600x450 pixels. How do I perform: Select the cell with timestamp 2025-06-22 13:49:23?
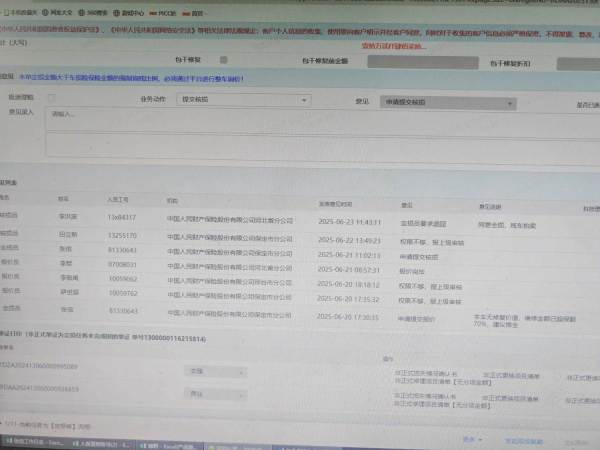tap(349, 240)
